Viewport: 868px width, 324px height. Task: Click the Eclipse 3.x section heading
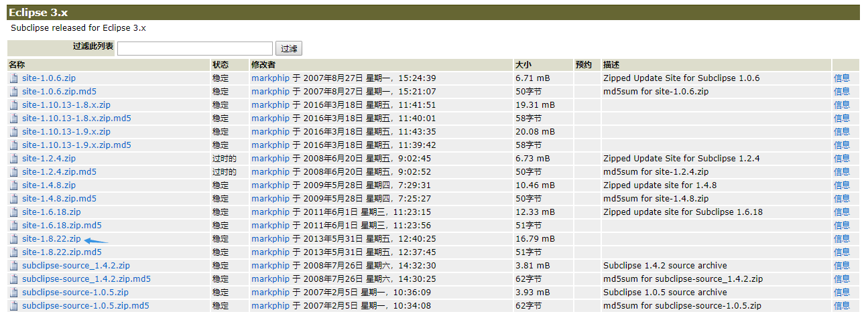[38, 13]
